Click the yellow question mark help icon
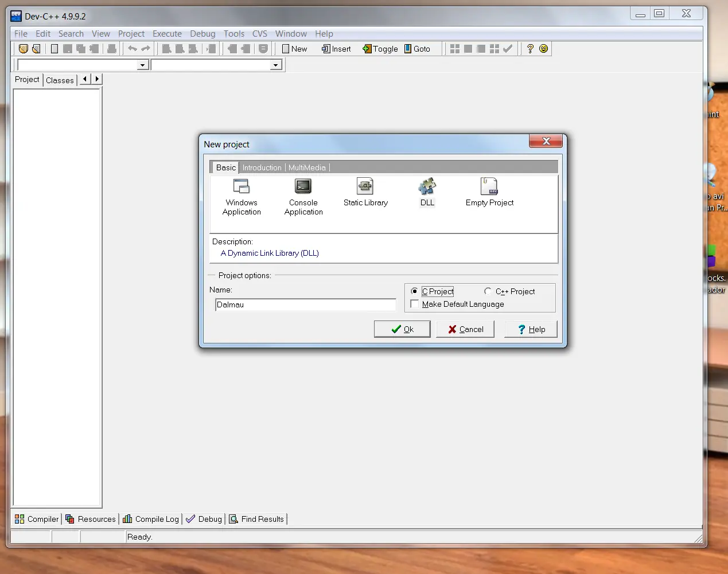728x574 pixels. pyautogui.click(x=530, y=49)
